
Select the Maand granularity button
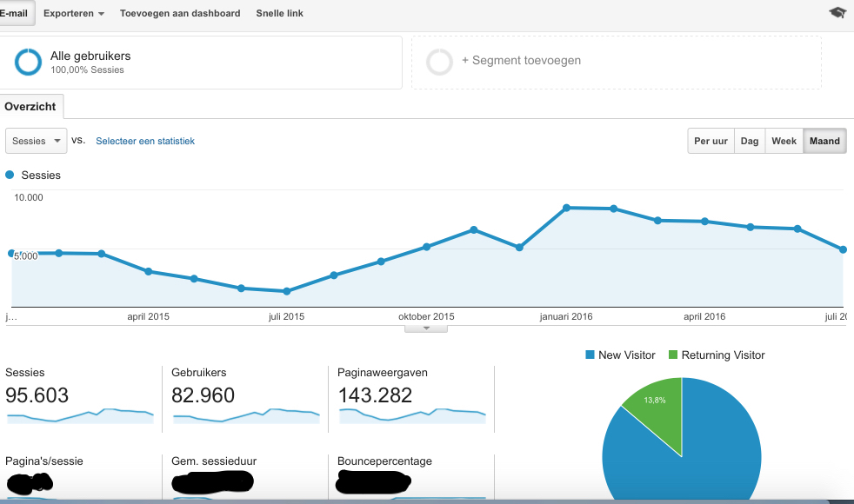pyautogui.click(x=824, y=141)
